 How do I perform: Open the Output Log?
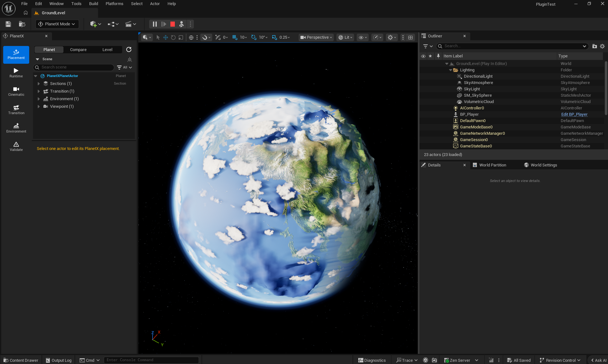click(x=59, y=360)
